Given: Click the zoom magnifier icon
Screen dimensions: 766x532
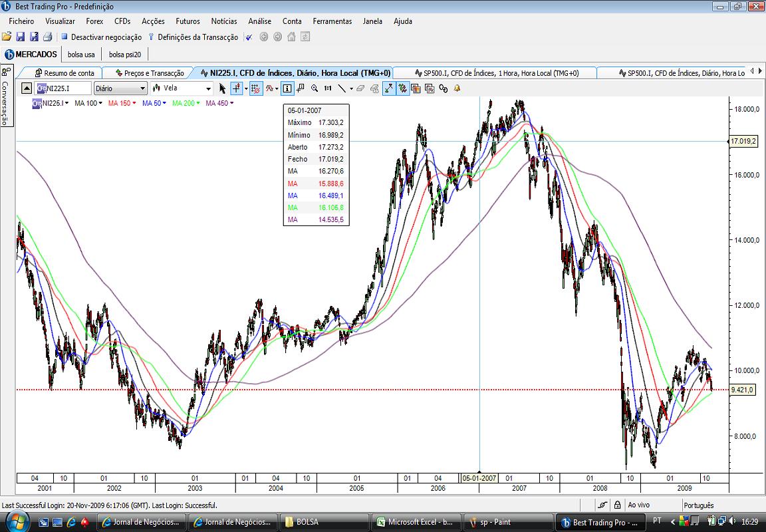Looking at the screenshot, I should (314, 88).
